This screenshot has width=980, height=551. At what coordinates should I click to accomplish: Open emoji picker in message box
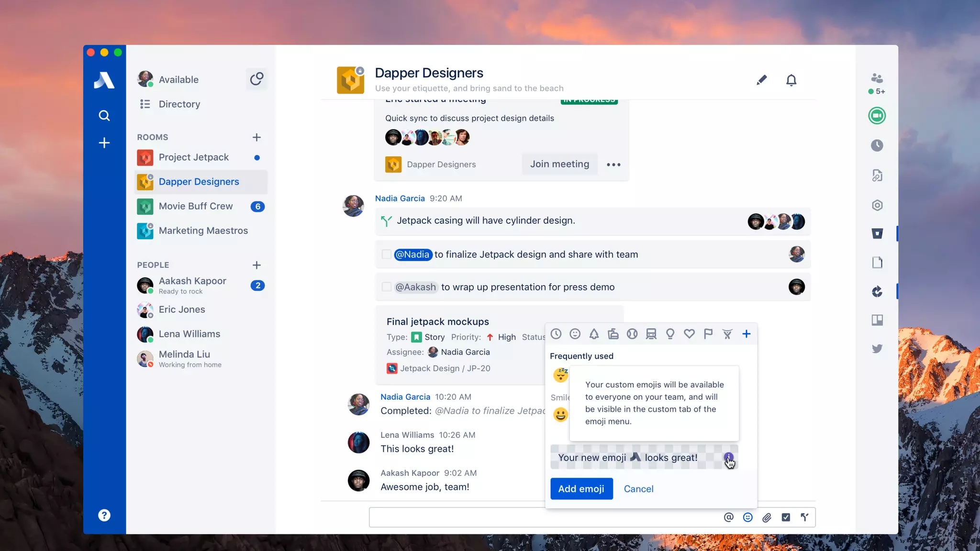(747, 517)
